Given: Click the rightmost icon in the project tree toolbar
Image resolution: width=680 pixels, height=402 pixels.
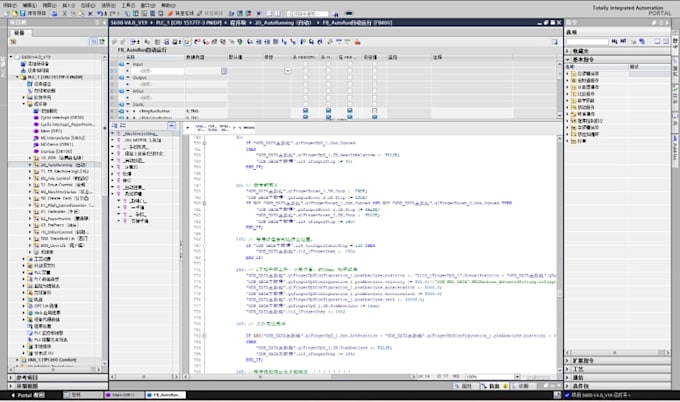Looking at the screenshot, I should [102, 41].
